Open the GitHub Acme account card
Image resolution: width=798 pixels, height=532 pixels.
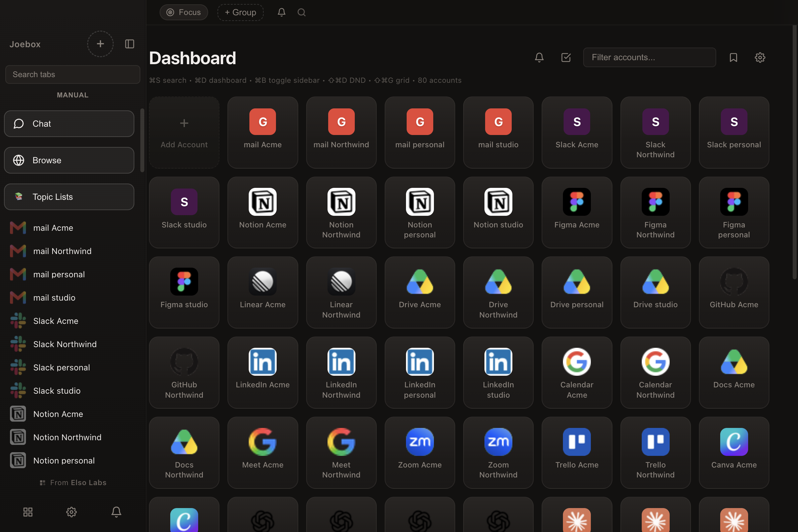pos(734,293)
